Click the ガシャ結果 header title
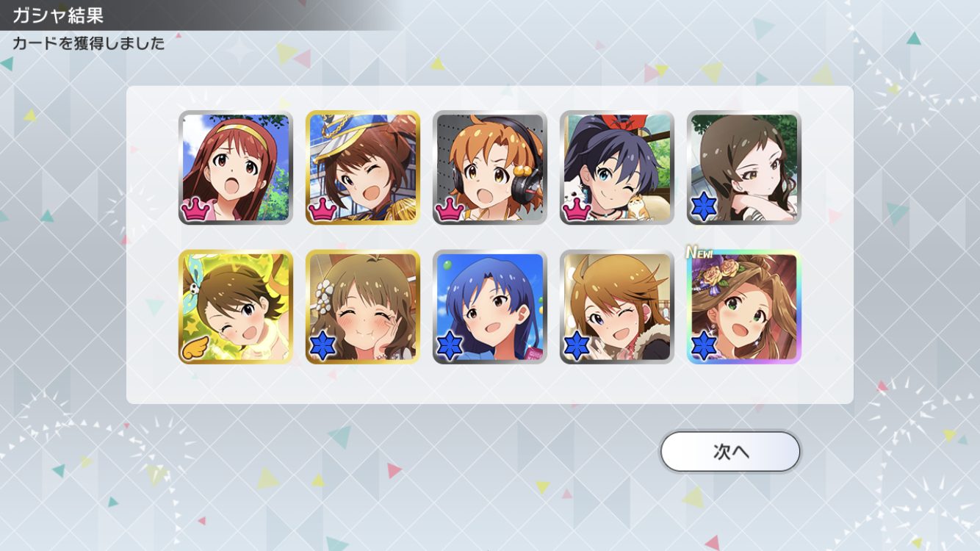The image size is (980, 551). [x=57, y=15]
